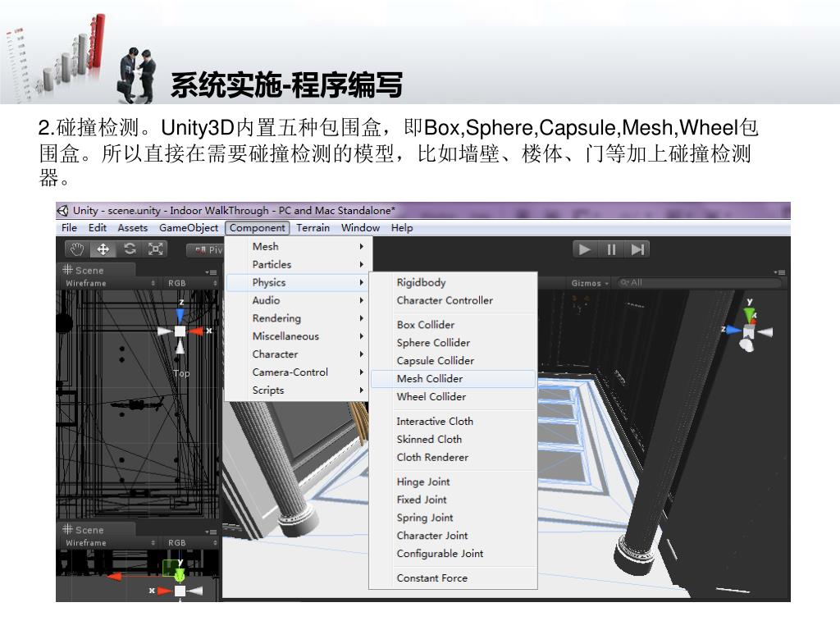Select the Move tool in toolbar
Viewport: 840px width, 630px height.
point(103,249)
